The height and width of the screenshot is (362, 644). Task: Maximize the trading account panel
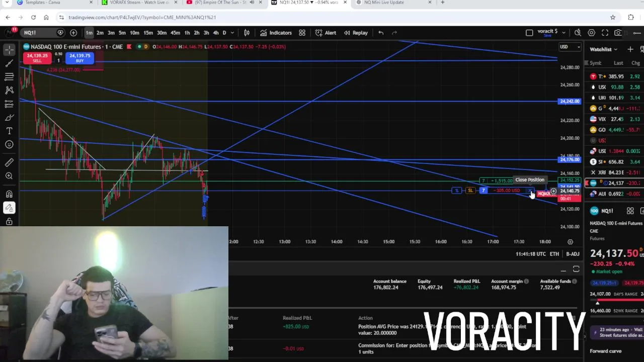click(x=576, y=270)
